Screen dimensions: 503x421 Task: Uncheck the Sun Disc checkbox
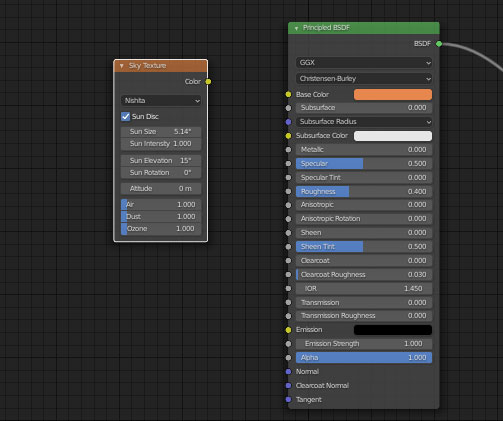pyautogui.click(x=126, y=116)
